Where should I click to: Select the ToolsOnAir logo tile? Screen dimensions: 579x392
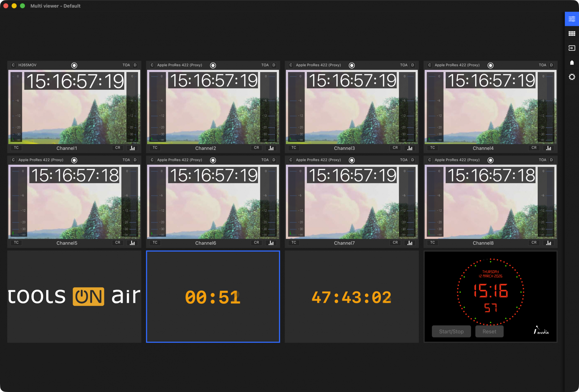tap(74, 297)
